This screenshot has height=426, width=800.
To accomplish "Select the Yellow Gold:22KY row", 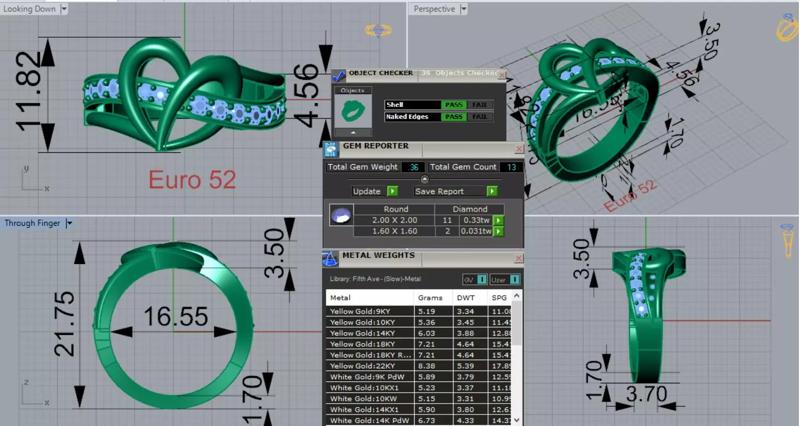I will coord(419,366).
